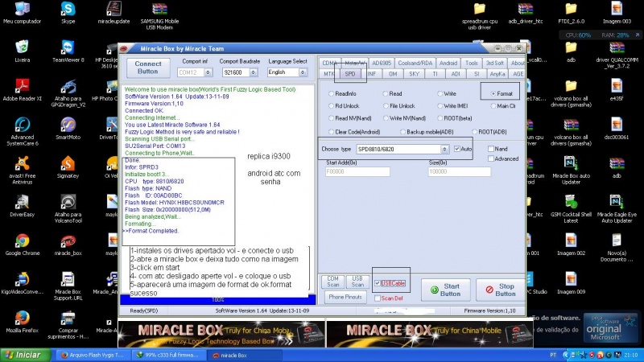
Task: Open Choose type SPD8810/6820 dropdown
Action: point(444,149)
